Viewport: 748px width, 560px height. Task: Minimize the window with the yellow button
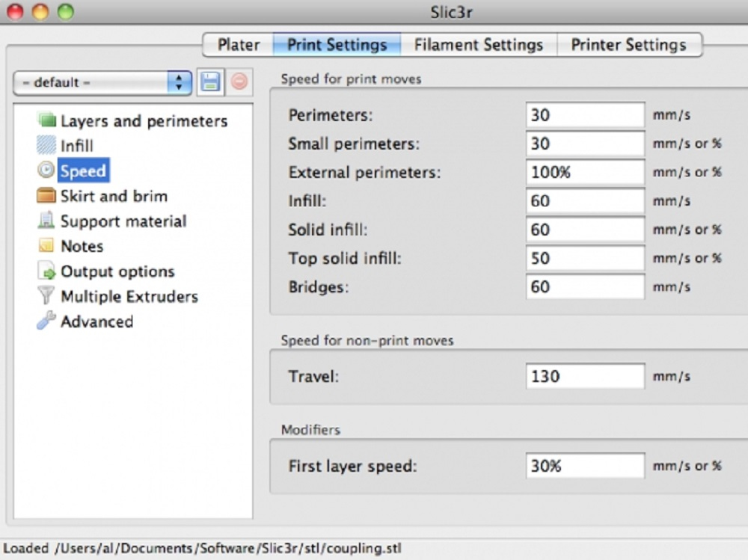point(40,12)
